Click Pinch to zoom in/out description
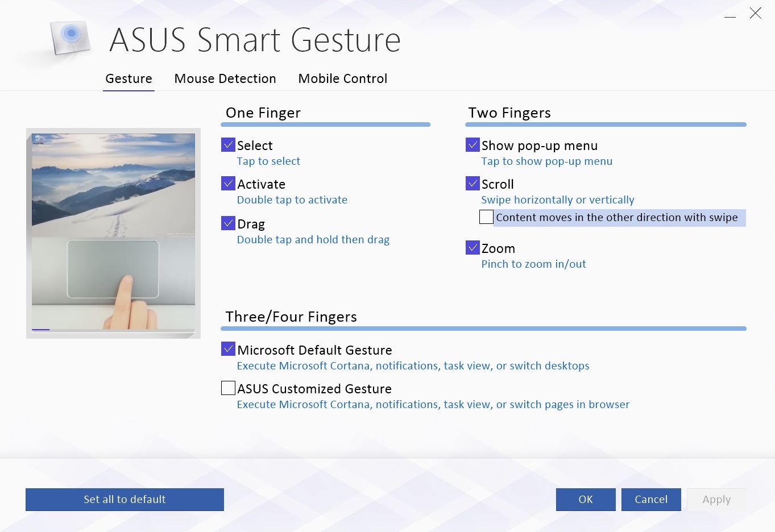This screenshot has width=775, height=532. tap(534, 264)
